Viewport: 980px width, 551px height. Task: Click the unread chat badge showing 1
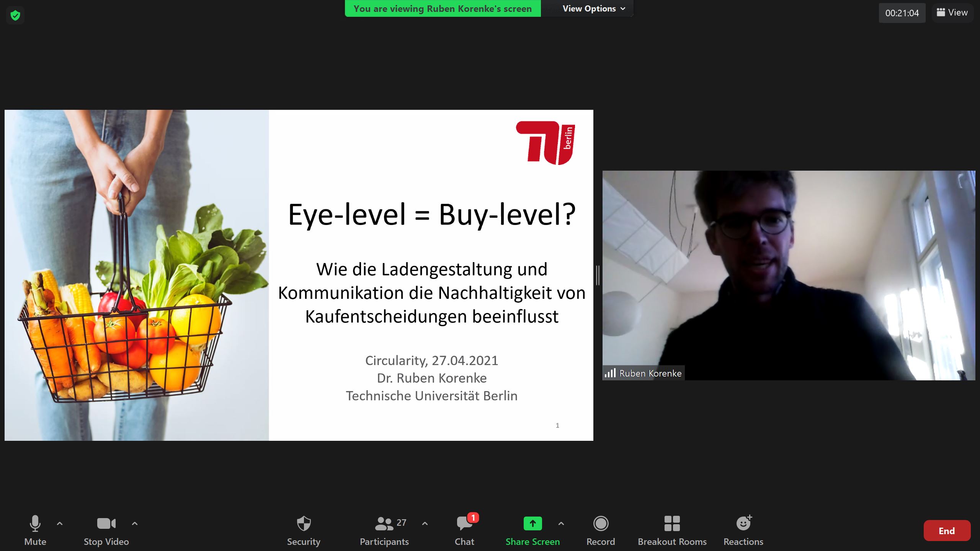(x=473, y=518)
